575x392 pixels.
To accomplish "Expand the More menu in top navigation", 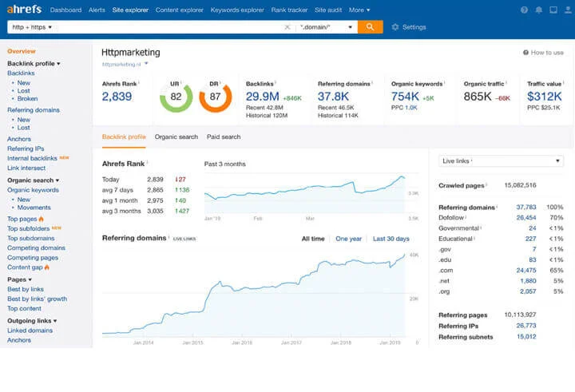I will (359, 10).
